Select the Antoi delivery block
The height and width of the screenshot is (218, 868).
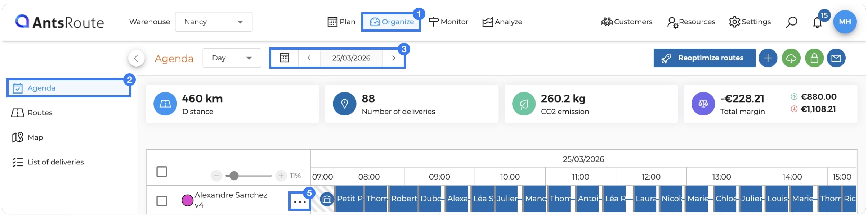point(587,199)
